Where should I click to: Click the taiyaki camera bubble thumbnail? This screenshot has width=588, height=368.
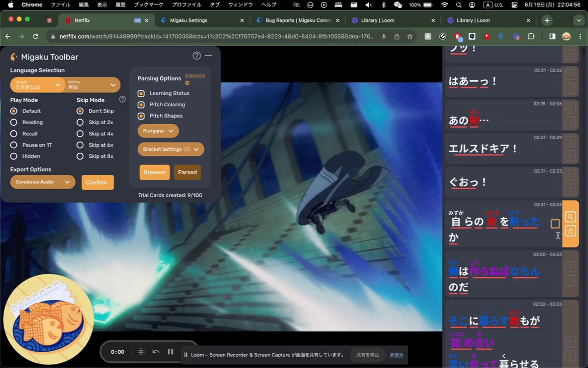[48, 319]
